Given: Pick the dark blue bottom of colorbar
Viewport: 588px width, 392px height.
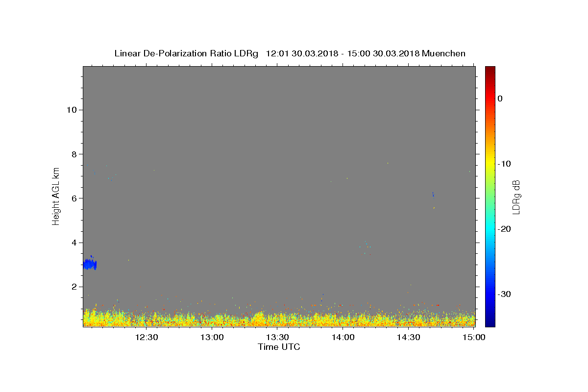Looking at the screenshot, I should tap(490, 323).
